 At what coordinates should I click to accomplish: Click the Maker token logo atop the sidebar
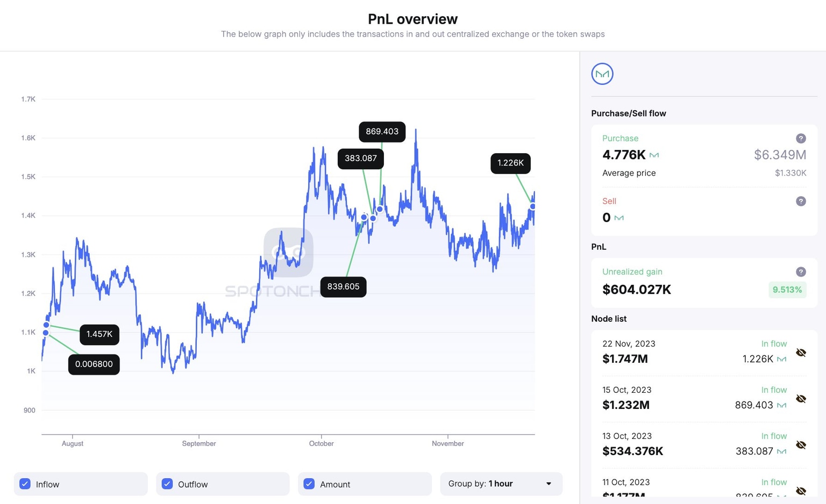point(602,74)
